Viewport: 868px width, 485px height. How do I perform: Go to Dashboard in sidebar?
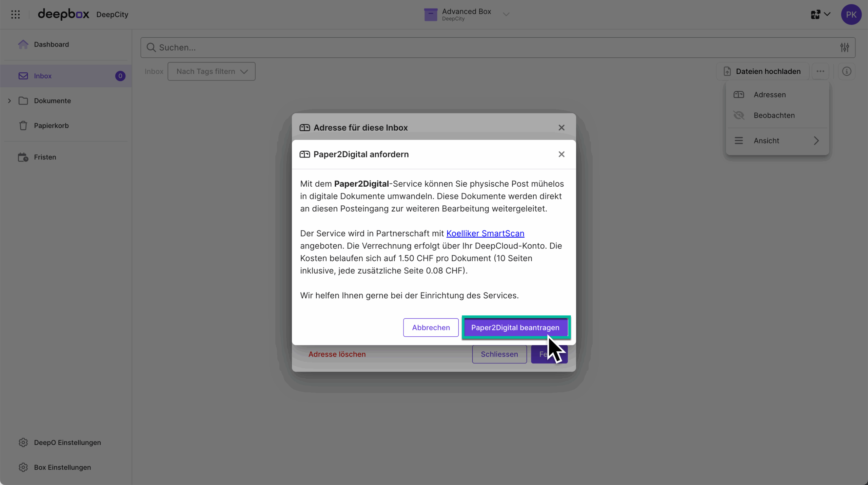click(x=66, y=44)
